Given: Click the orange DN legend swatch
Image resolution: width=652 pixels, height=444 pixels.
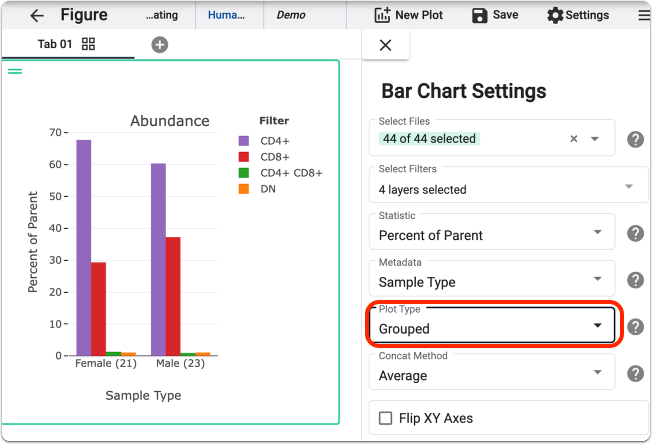Looking at the screenshot, I should pyautogui.click(x=244, y=189).
